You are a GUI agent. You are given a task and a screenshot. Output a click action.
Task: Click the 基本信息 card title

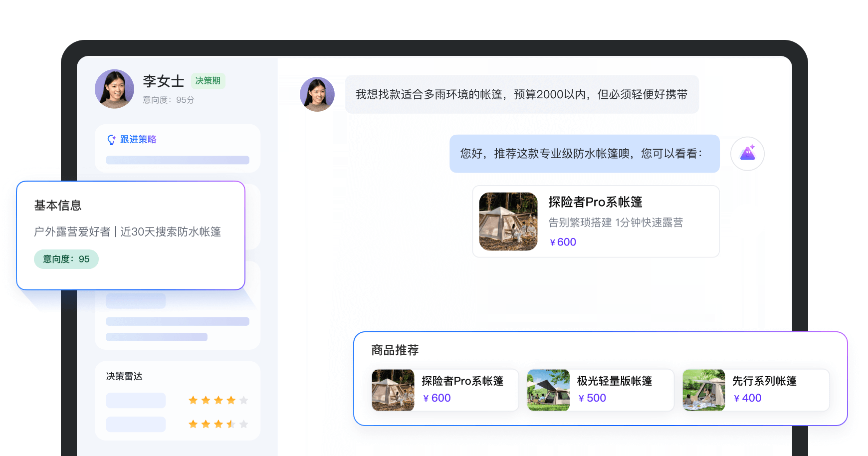tap(58, 206)
